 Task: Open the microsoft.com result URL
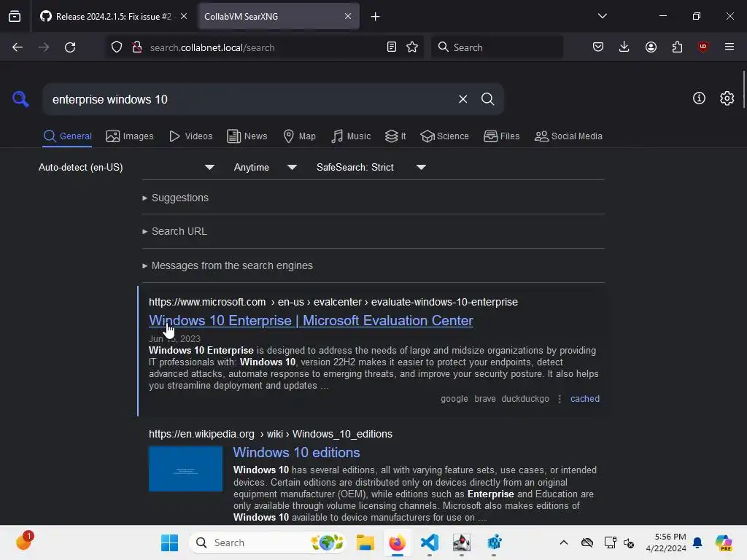click(x=333, y=302)
